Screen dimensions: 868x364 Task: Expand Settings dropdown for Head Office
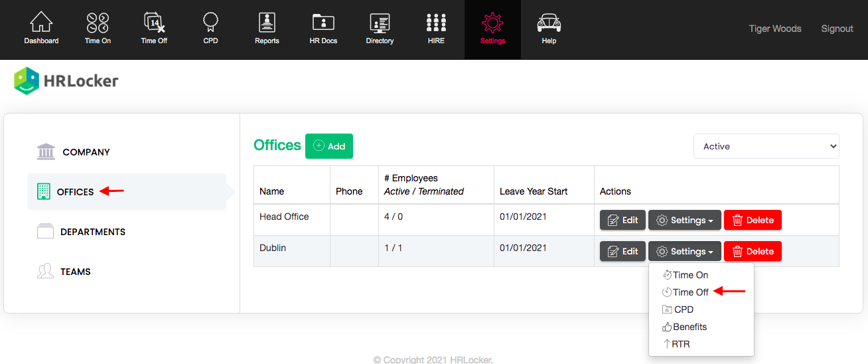(684, 220)
